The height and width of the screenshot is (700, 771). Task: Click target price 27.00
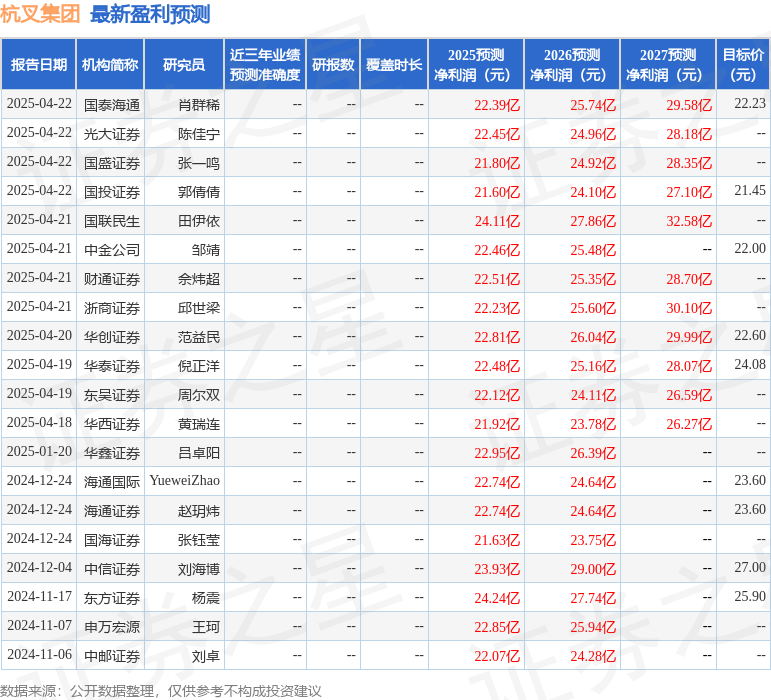(x=750, y=568)
